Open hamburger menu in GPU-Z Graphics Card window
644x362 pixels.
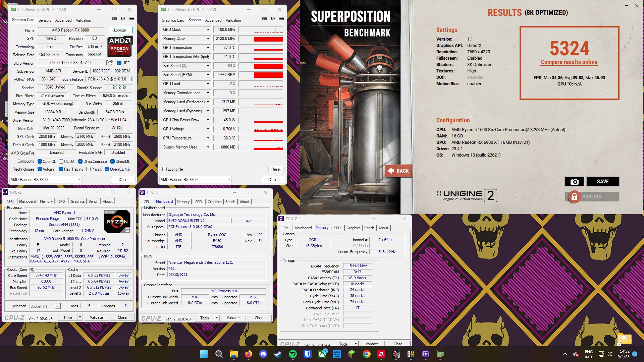(x=132, y=19)
